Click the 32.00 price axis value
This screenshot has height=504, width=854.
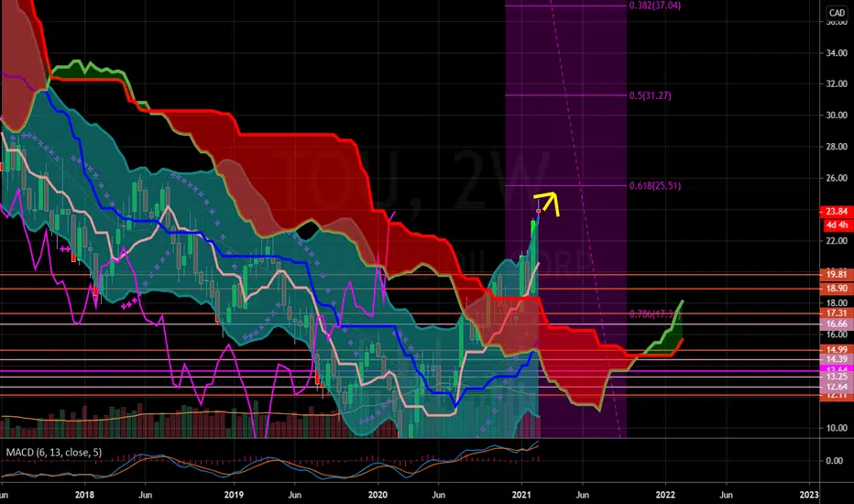click(x=836, y=84)
